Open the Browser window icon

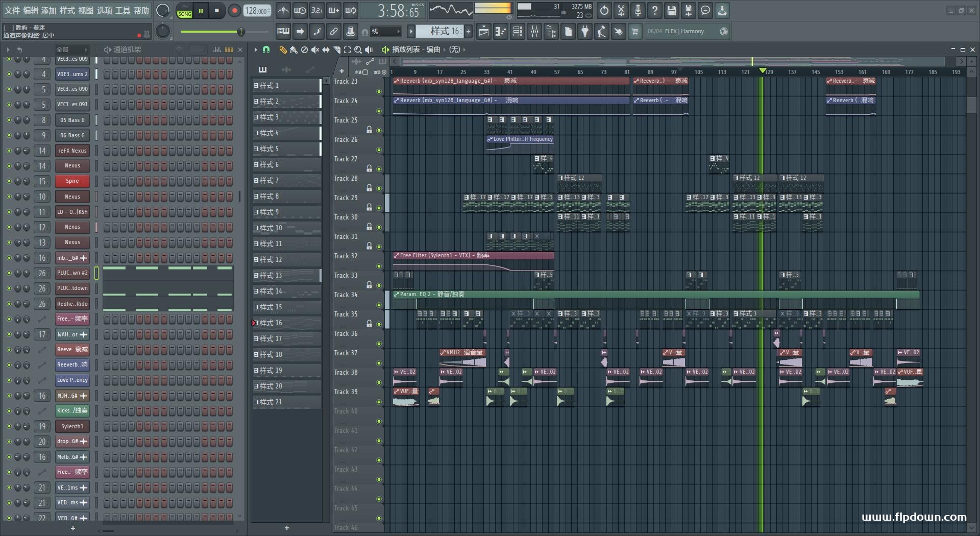[551, 32]
